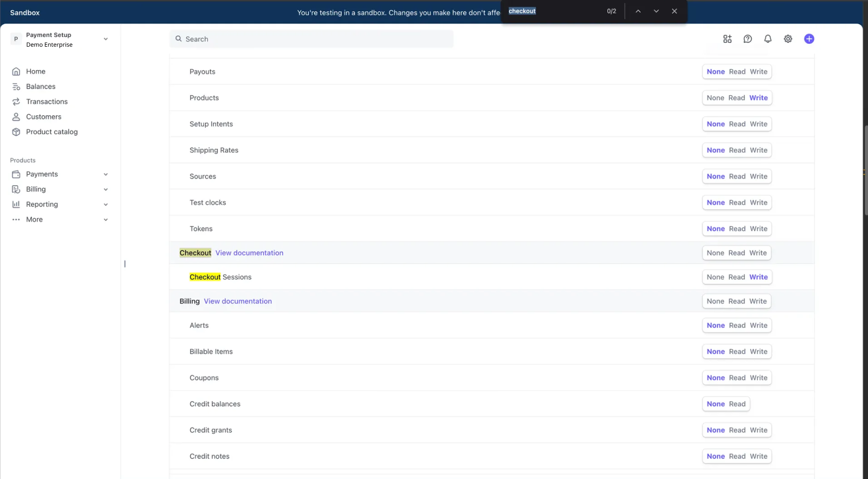This screenshot has height=479, width=868.
Task: Click into the Search field
Action: coord(311,38)
